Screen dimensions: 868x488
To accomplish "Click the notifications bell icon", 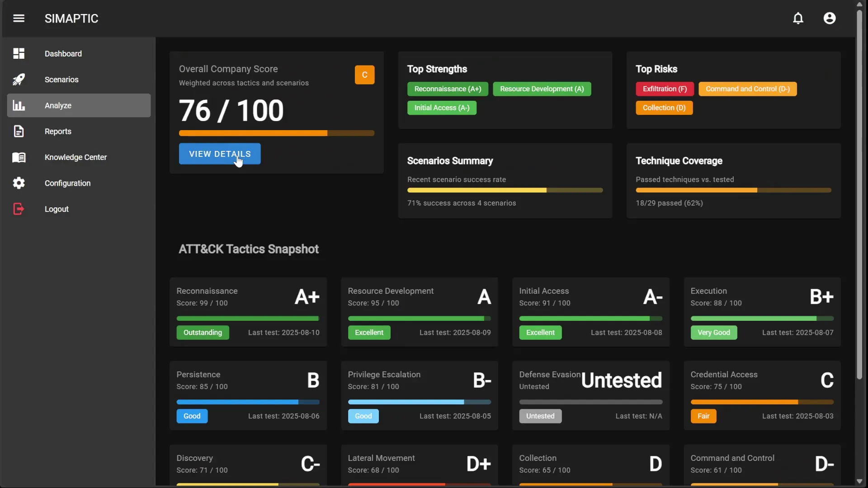I will click(x=798, y=19).
